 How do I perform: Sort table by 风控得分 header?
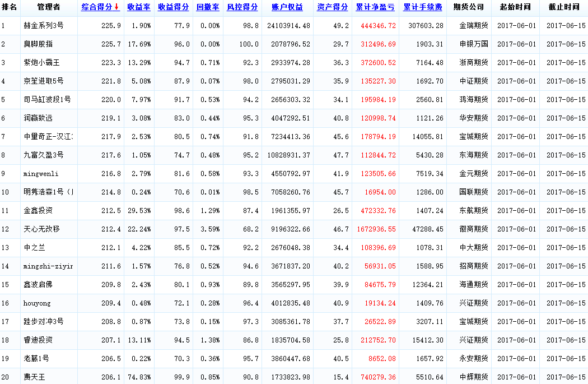tap(242, 7)
